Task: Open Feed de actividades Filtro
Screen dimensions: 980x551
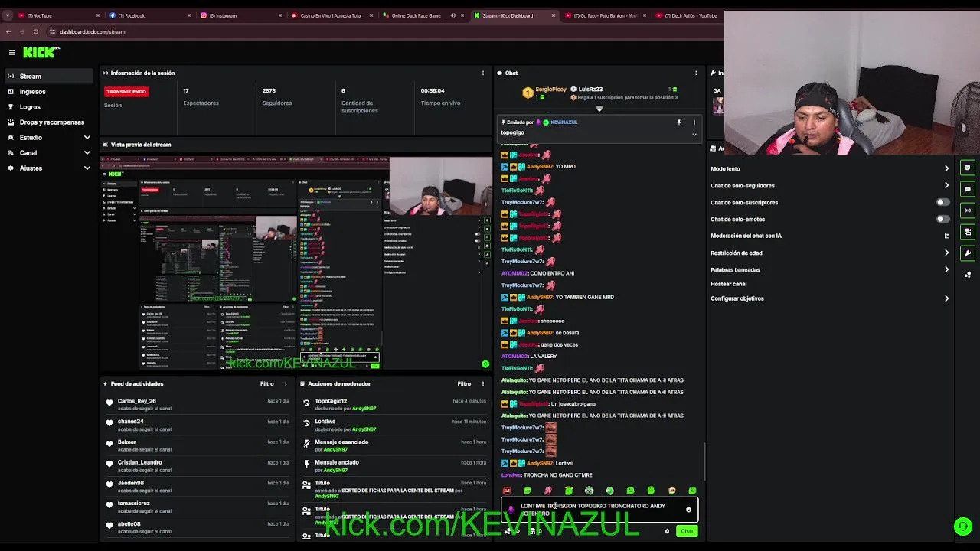Action: click(266, 384)
